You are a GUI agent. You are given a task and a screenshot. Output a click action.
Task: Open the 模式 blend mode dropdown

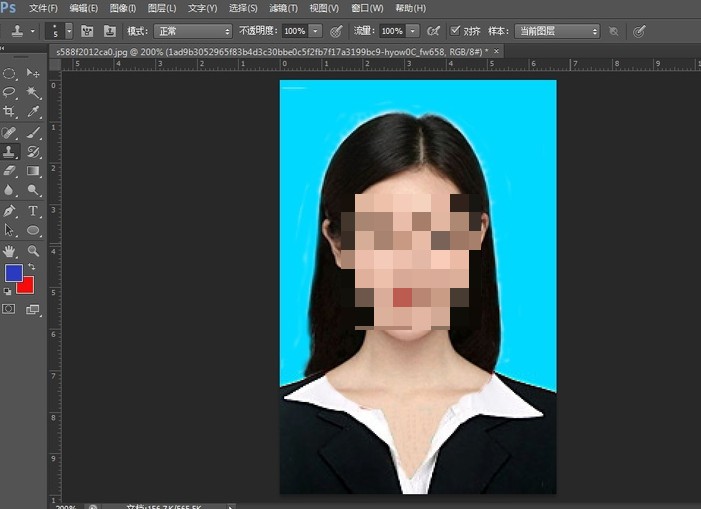click(x=193, y=31)
